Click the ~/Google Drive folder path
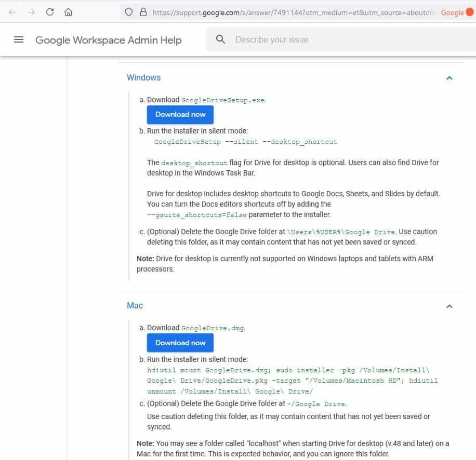 (316, 404)
